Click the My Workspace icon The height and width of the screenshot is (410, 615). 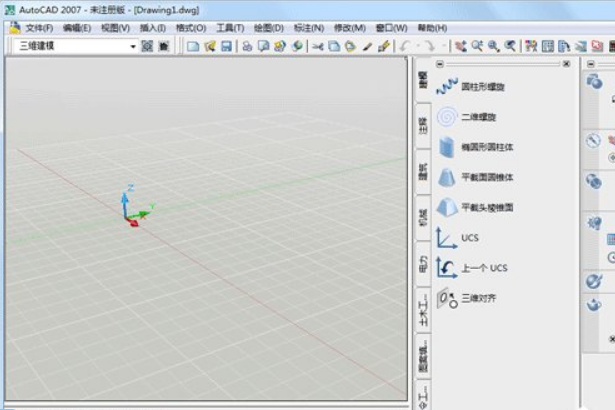point(164,46)
